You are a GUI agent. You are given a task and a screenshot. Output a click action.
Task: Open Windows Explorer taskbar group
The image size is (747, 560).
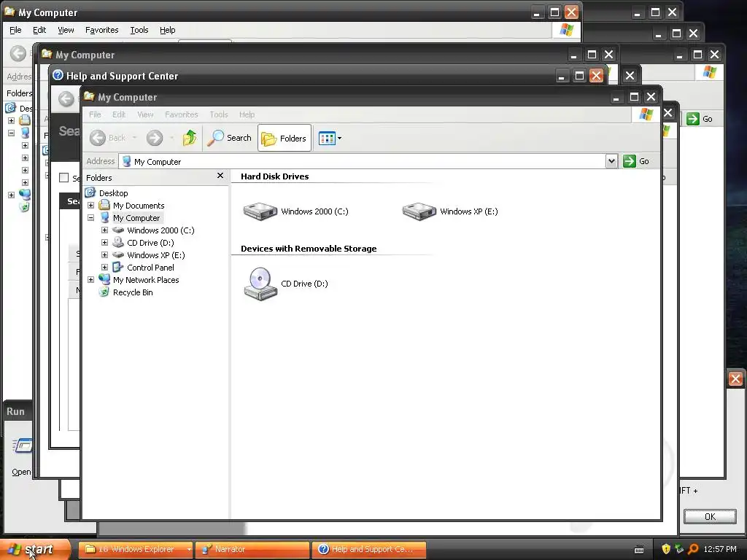pos(136,549)
